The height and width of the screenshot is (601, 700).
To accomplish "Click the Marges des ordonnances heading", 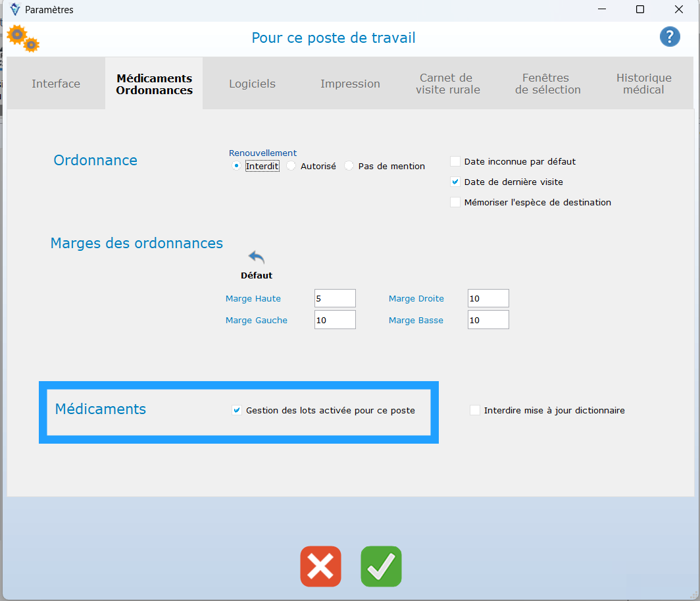I will click(x=137, y=243).
